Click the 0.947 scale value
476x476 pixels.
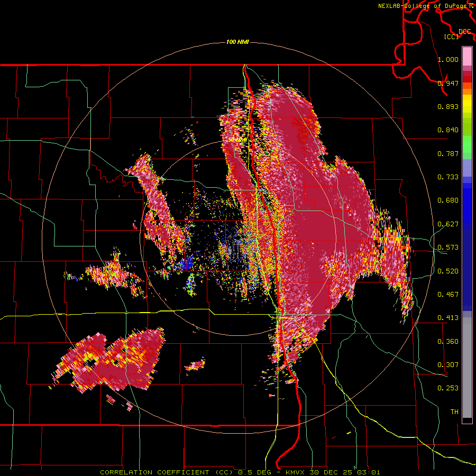pyautogui.click(x=448, y=83)
